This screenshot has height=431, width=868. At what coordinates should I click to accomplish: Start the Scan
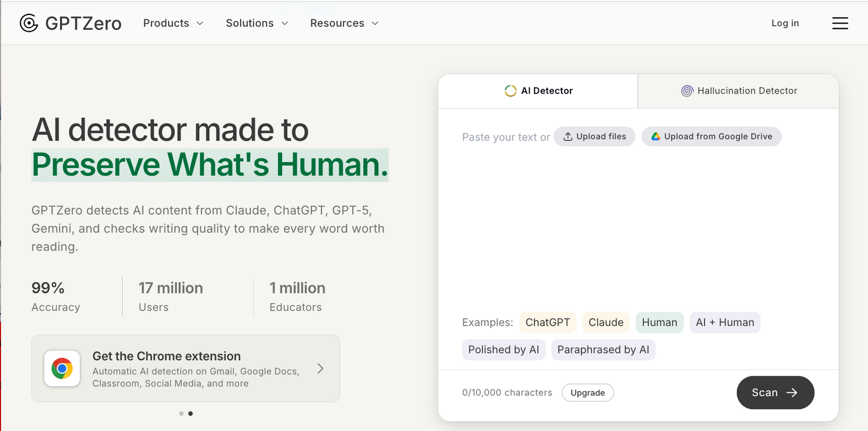click(x=776, y=393)
